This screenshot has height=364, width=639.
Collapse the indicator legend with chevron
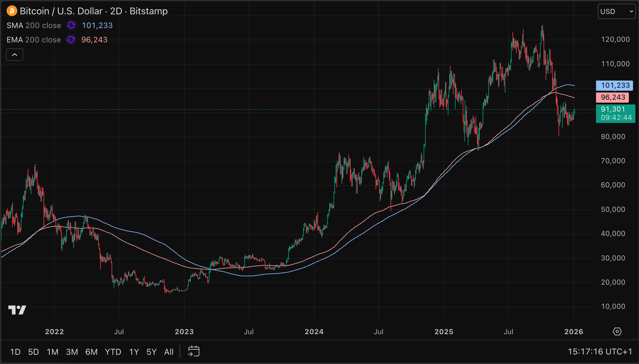pos(15,55)
